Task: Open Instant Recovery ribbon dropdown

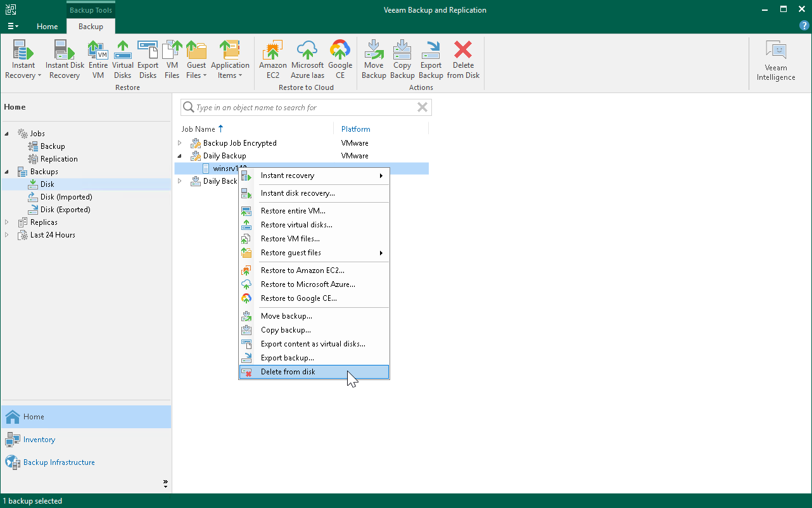Action: (23, 60)
